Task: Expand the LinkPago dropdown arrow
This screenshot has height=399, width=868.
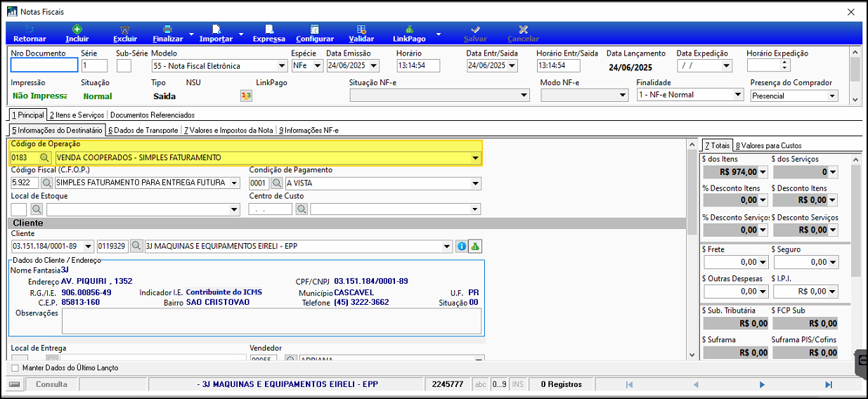Action: 439,34
